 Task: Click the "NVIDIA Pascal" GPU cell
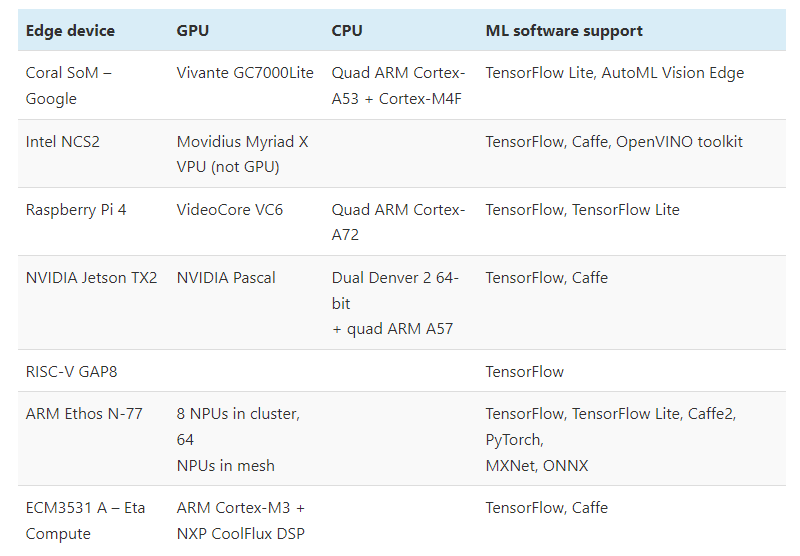(226, 278)
